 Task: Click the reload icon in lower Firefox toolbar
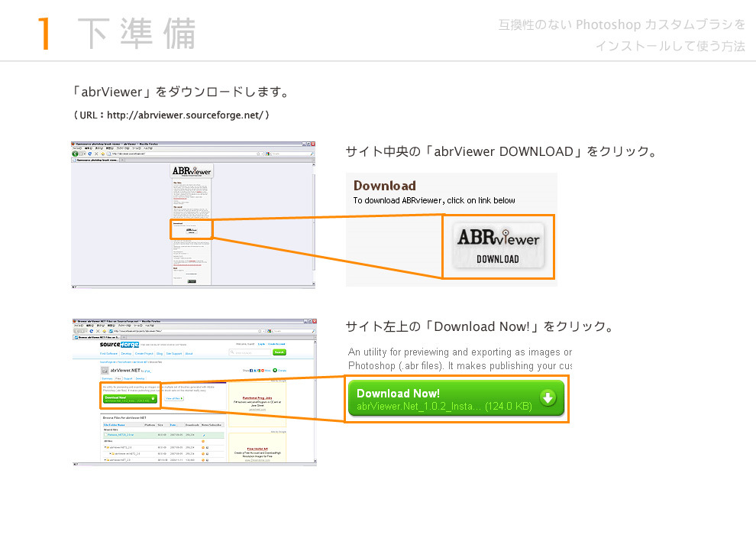[91, 331]
